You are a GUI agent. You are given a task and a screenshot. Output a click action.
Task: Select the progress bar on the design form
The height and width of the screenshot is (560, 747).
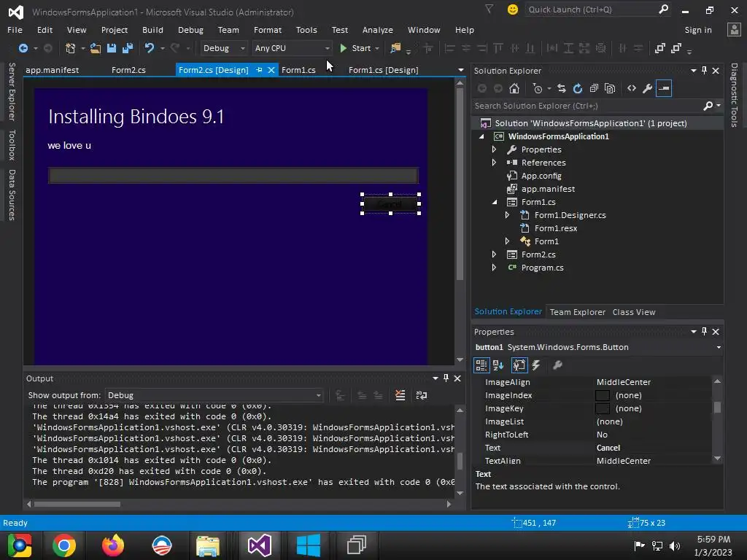pos(233,175)
